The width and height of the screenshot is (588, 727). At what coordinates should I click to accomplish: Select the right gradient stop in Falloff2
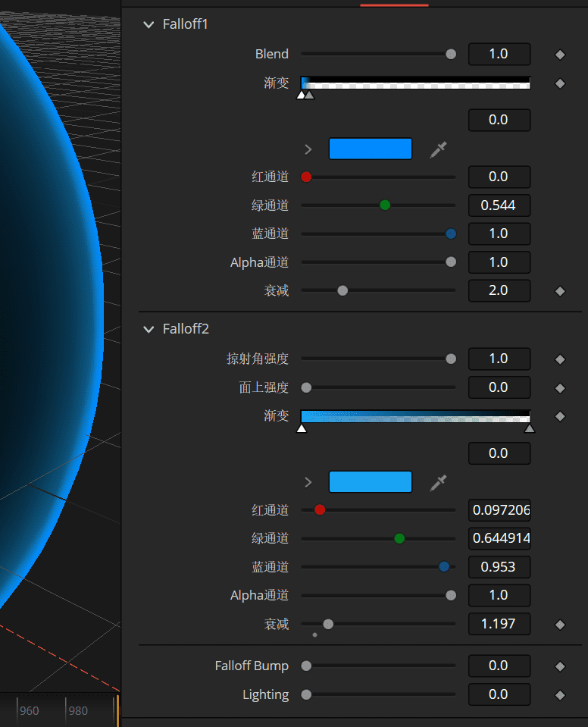click(x=529, y=429)
